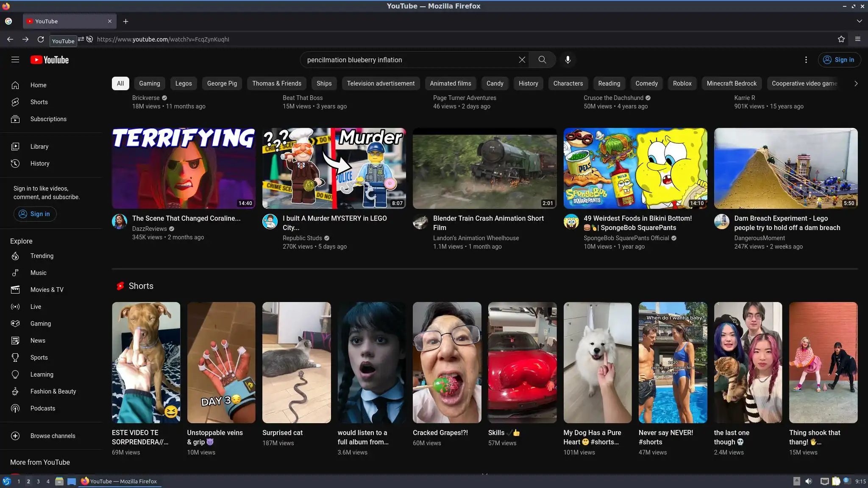Toggle the volume icon in system tray

click(x=808, y=481)
